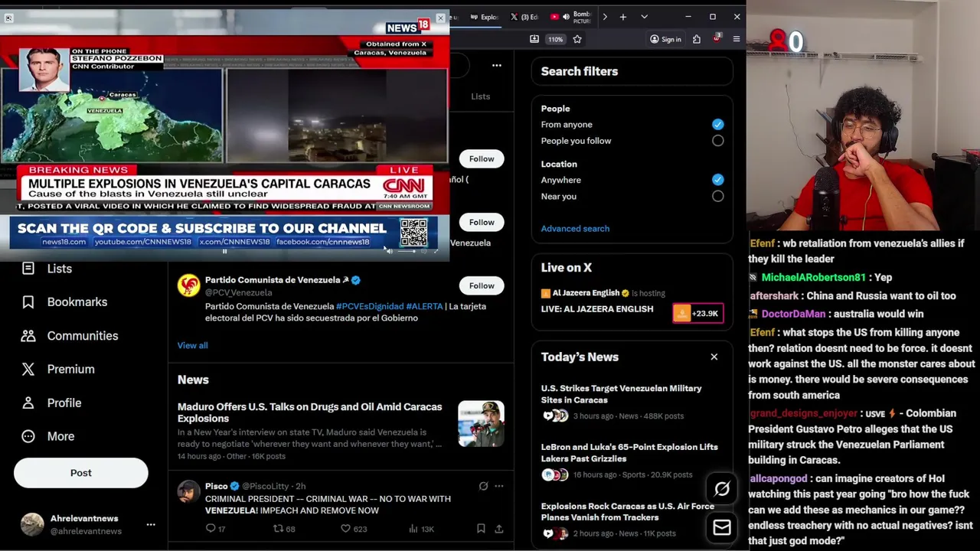Click the browser Sign in button
This screenshot has width=980, height=551.
[665, 39]
